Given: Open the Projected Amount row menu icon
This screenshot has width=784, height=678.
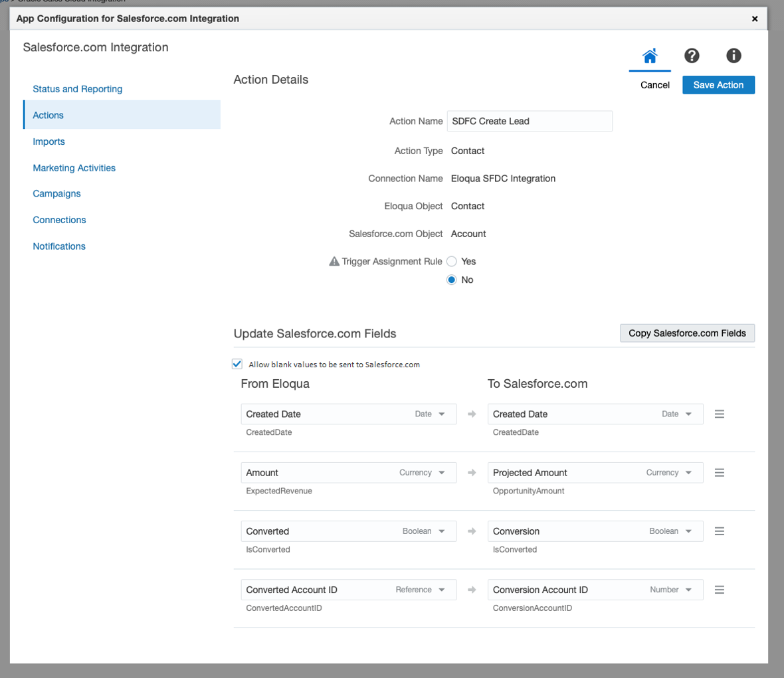Looking at the screenshot, I should [x=719, y=473].
